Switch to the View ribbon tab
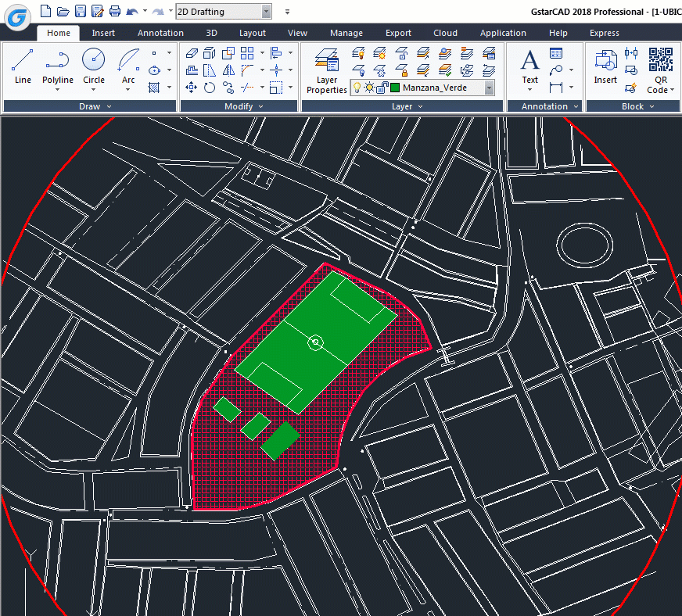Viewport: 682px width, 616px height. pos(297,33)
